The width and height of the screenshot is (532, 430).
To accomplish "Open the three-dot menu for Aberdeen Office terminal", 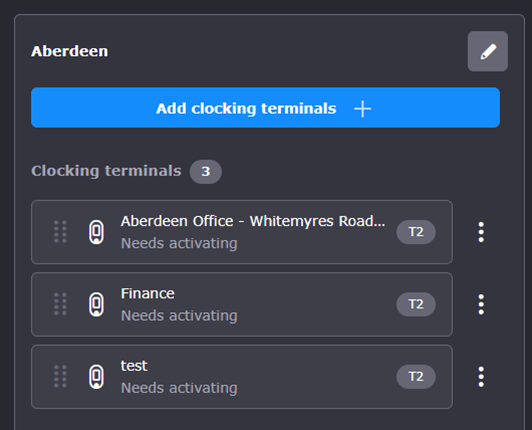I will click(481, 232).
